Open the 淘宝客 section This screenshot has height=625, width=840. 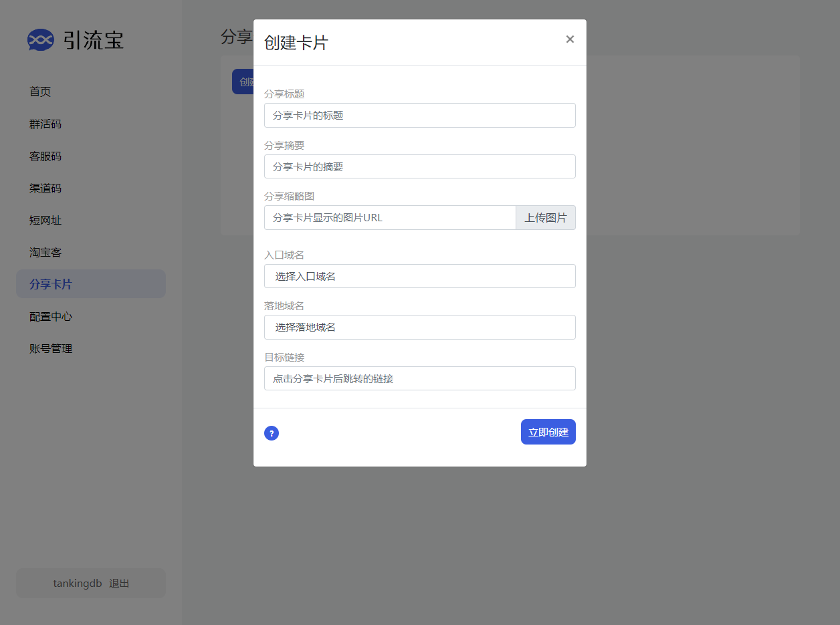click(x=45, y=252)
